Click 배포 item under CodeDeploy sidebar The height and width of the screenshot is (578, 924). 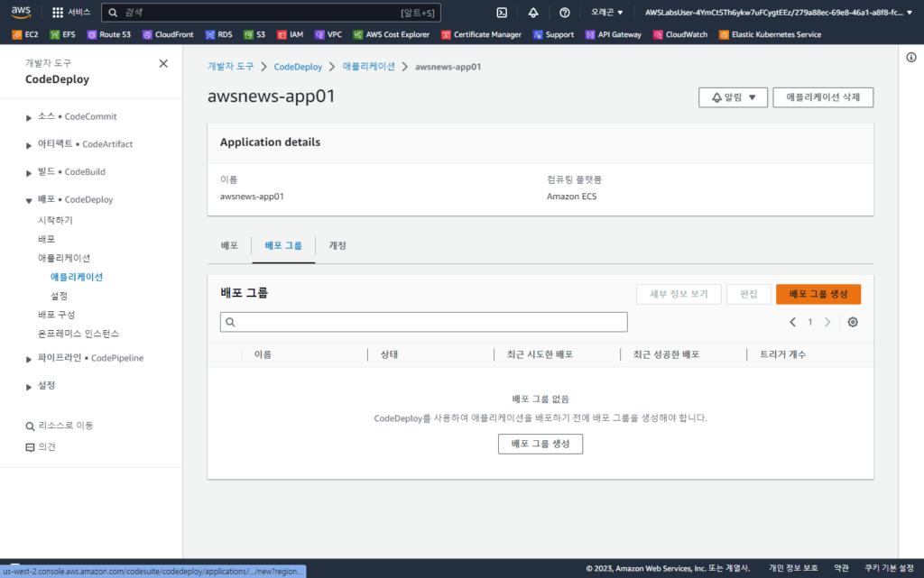pyautogui.click(x=47, y=239)
